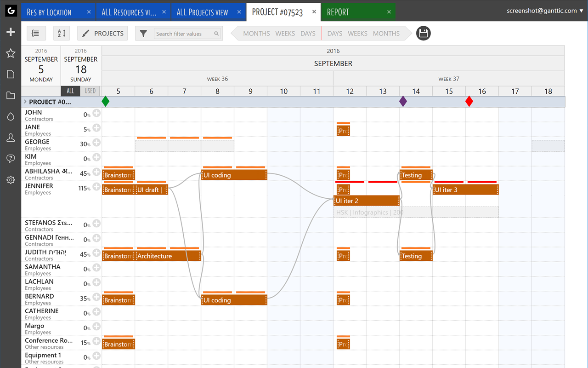This screenshot has width=588, height=368.
Task: Open the ALL Projects view tab
Action: click(204, 12)
